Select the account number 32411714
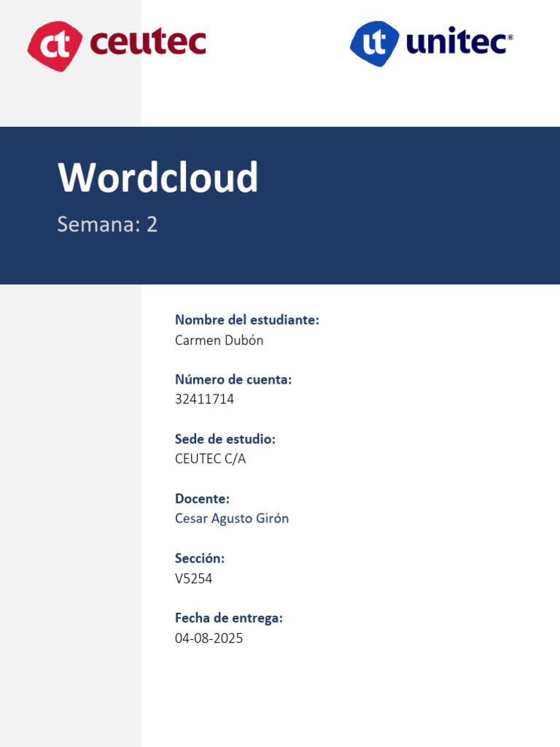The height and width of the screenshot is (747, 560). pyautogui.click(x=204, y=399)
